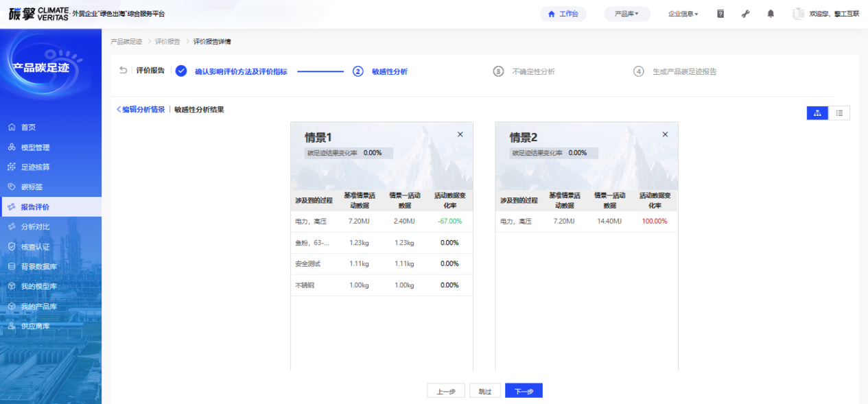Open the 企业信息 dropdown menu

tap(683, 14)
